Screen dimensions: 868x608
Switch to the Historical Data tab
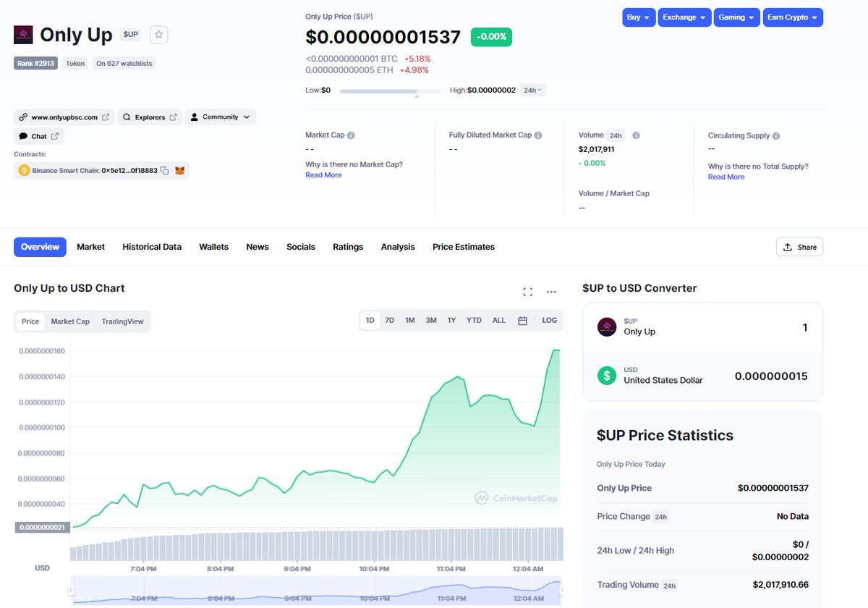click(x=151, y=247)
